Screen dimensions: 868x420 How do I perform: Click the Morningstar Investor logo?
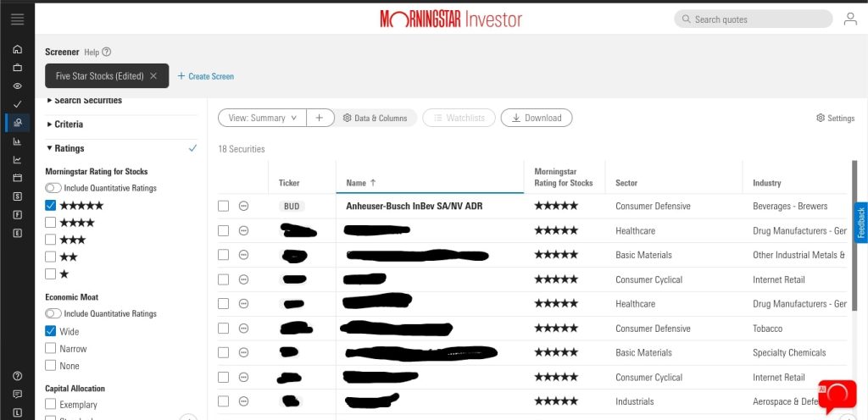pos(451,19)
